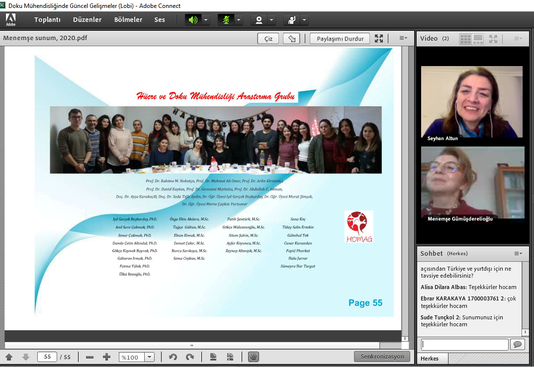
Task: Zoom in with the plus icon
Action: 107,357
